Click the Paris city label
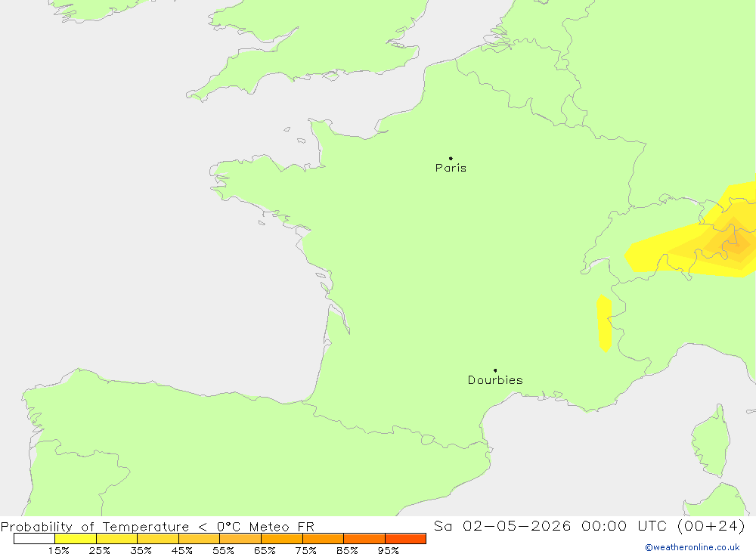The width and height of the screenshot is (756, 554). 451,168
